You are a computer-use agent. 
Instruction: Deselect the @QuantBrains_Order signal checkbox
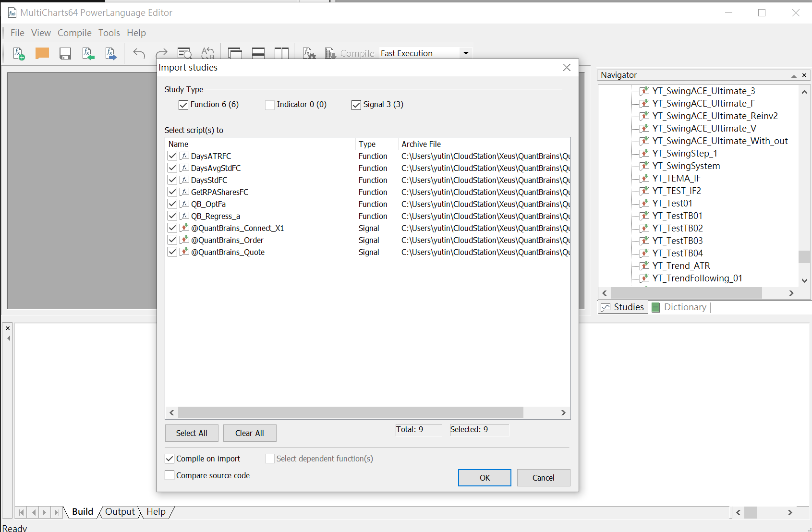coord(172,240)
